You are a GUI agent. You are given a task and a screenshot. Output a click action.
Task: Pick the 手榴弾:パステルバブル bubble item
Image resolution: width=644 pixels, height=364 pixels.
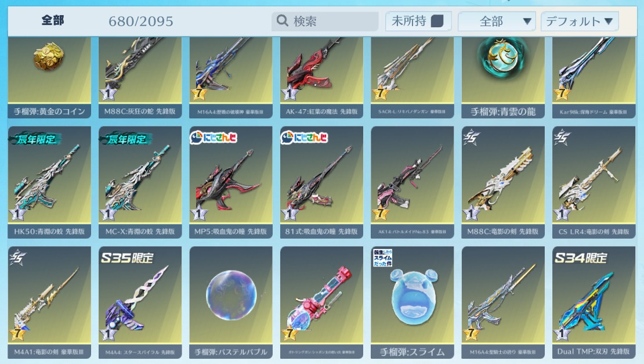(x=231, y=302)
